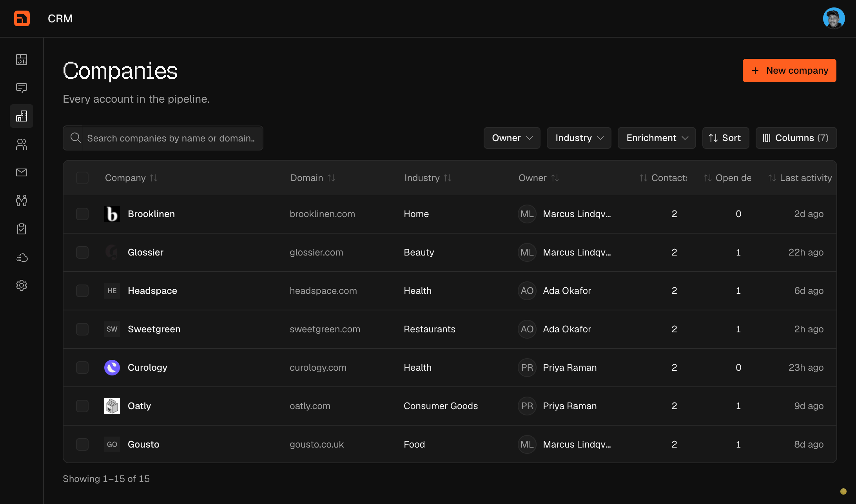Click the New company button
The height and width of the screenshot is (504, 856).
(789, 71)
